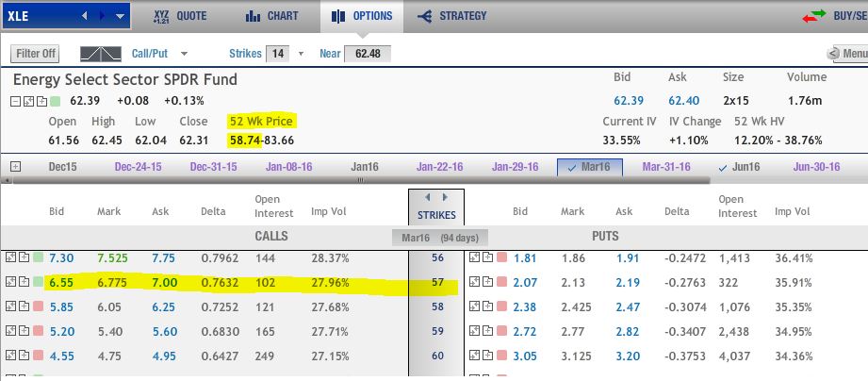Image resolution: width=868 pixels, height=381 pixels.
Task: Open the Call/Put dropdown
Action: (184, 54)
